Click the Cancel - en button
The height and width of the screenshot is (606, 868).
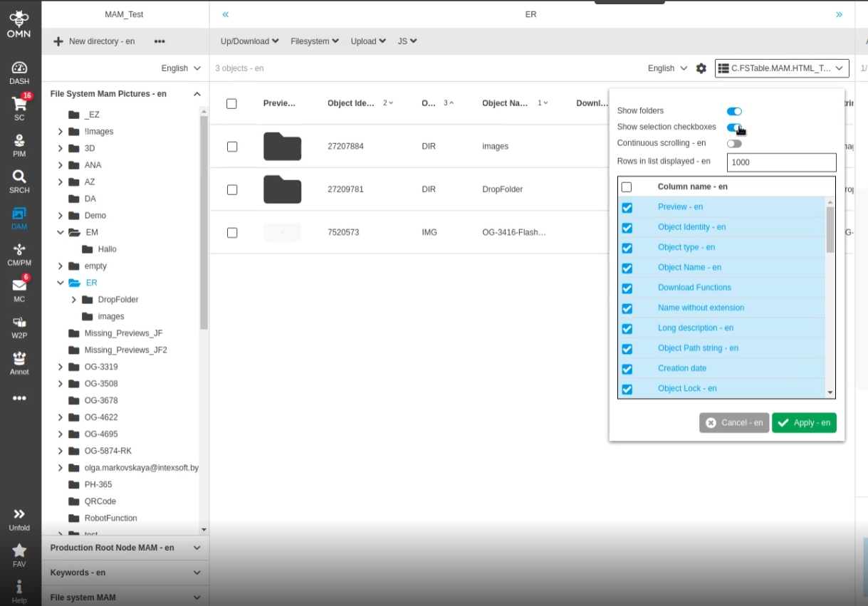733,423
